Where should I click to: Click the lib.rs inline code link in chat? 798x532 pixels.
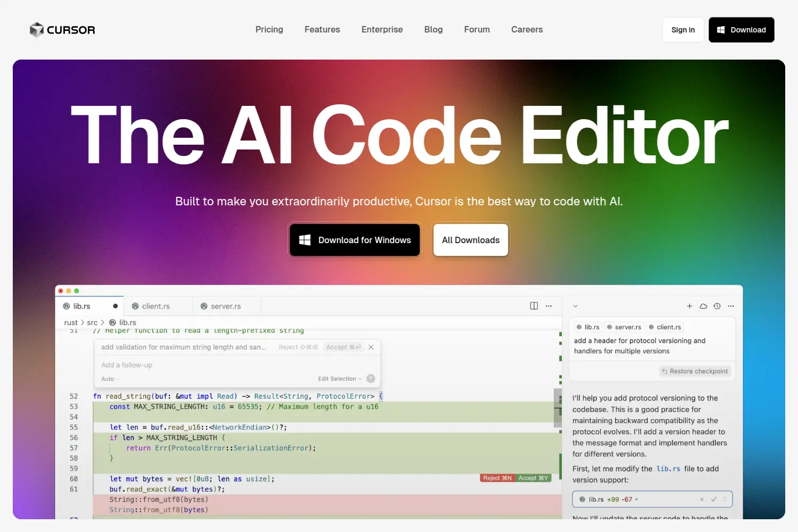click(668, 469)
